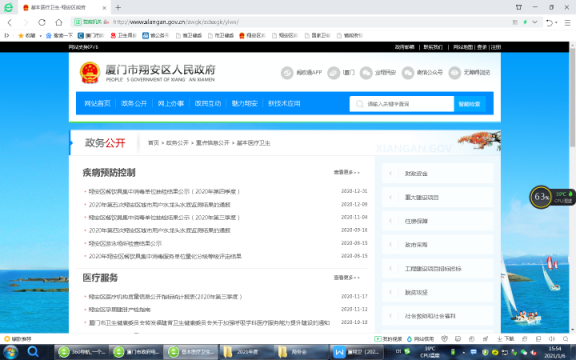The height and width of the screenshot is (360, 576).
Task: Open the browser main menu icon
Action: 568,23
